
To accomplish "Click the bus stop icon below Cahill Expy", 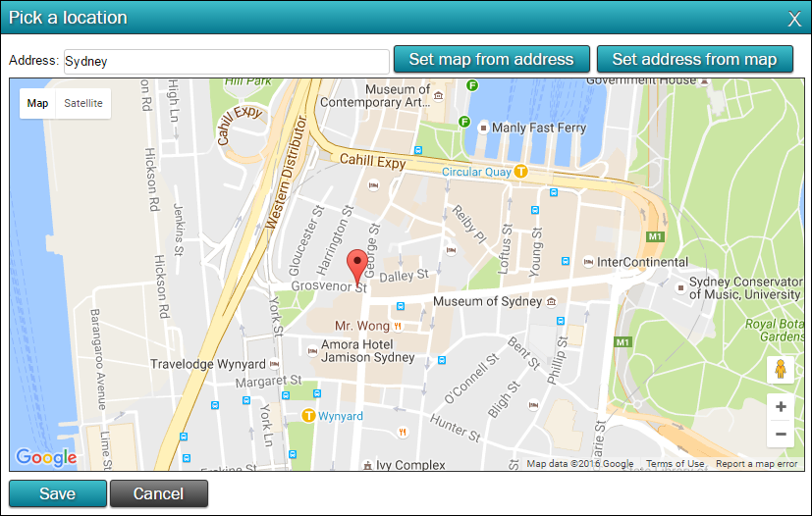I will click(x=418, y=150).
